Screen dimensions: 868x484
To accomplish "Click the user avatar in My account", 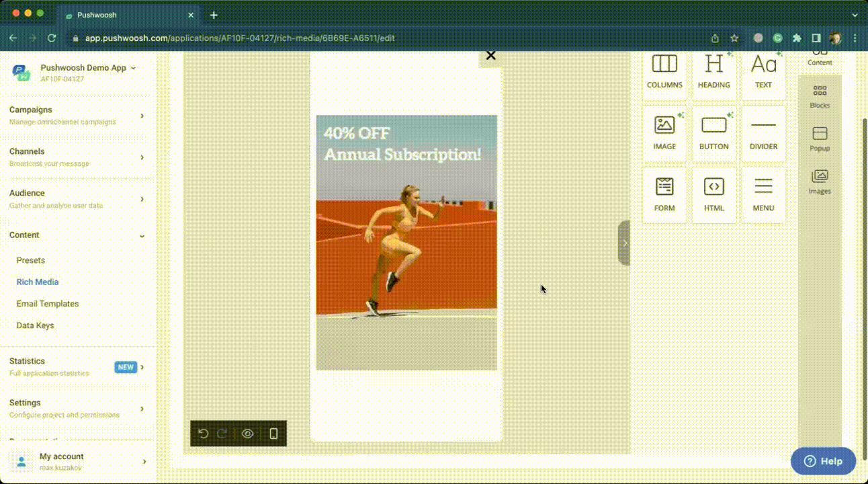I will tap(21, 461).
